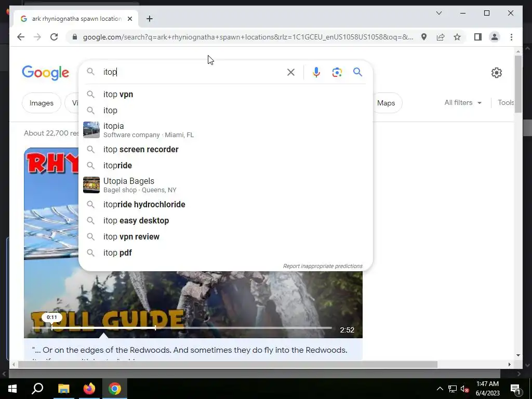Select the 'itop vpn' suggestion

pyautogui.click(x=225, y=95)
